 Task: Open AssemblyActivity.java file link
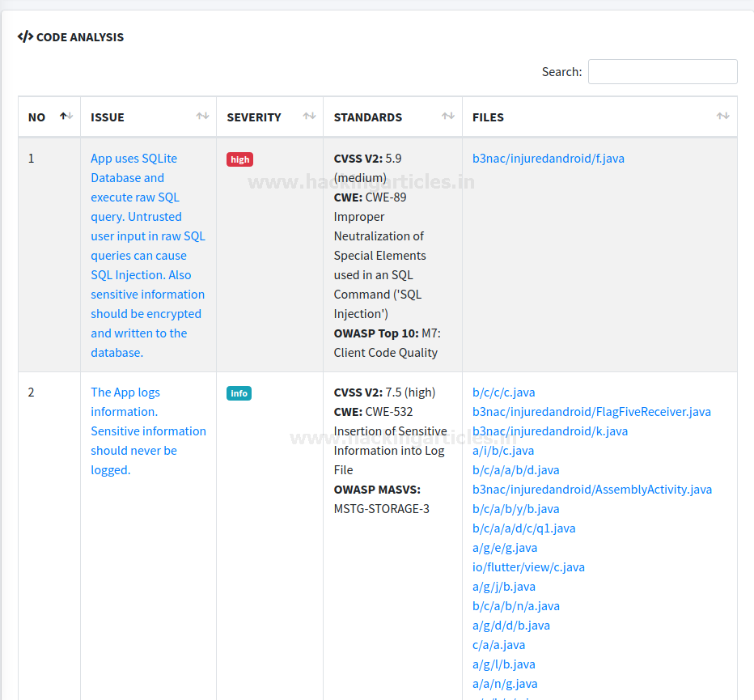[592, 490]
